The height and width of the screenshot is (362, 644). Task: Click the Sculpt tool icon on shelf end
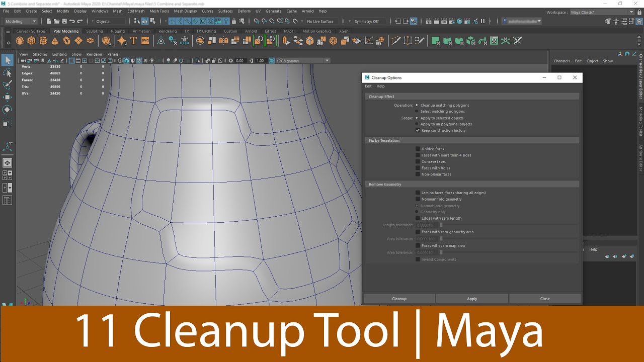517,41
